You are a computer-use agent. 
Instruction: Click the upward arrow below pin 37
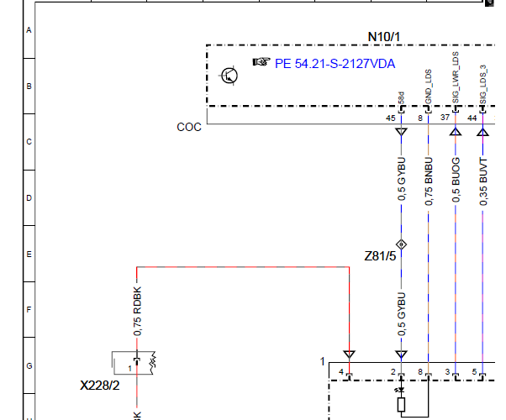click(456, 132)
